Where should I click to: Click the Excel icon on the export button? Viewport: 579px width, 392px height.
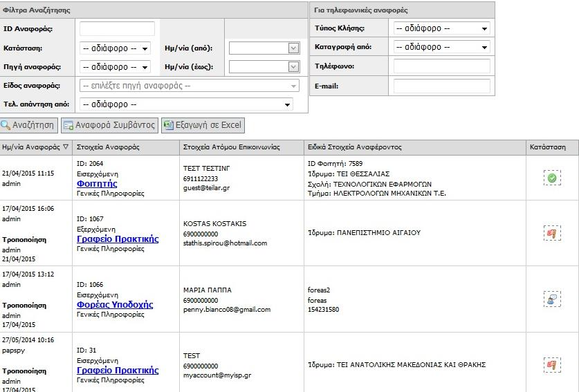tap(168, 125)
